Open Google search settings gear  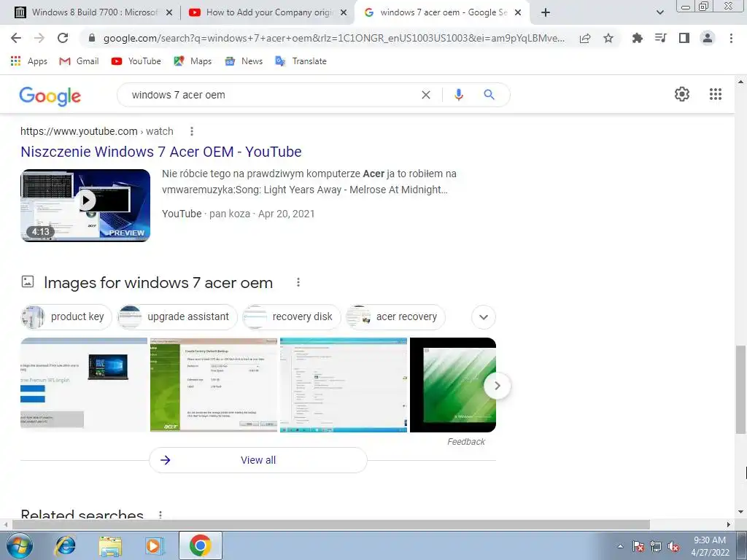(682, 94)
